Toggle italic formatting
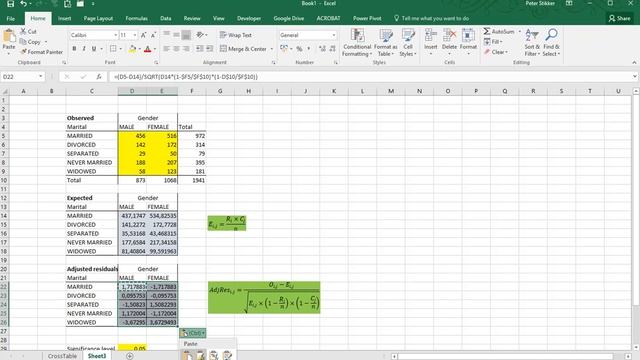Screen dimensions: 640x360 (x=84, y=49)
